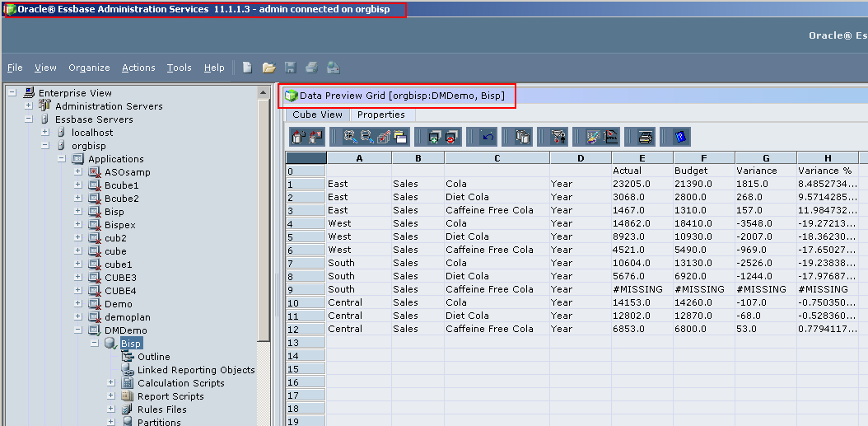Click the Administration Servers node icon
The image size is (868, 426).
point(44,105)
